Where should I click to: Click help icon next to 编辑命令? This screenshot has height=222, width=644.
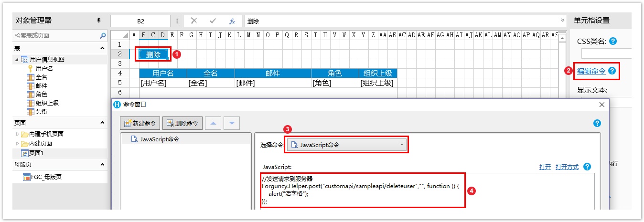612,71
